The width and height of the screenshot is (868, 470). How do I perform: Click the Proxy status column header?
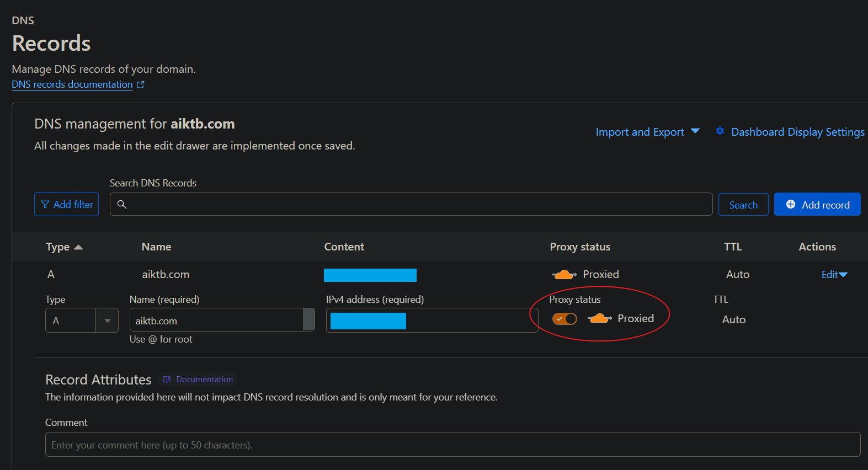pyautogui.click(x=580, y=247)
